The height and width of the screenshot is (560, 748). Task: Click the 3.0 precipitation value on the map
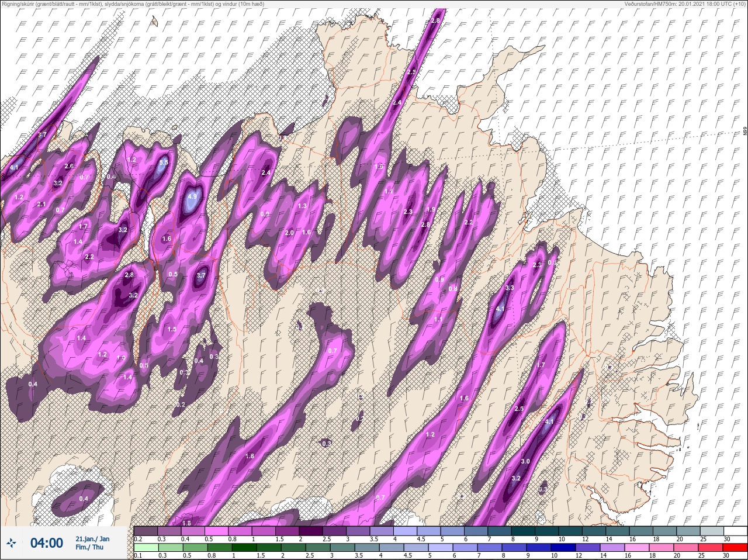(x=525, y=461)
